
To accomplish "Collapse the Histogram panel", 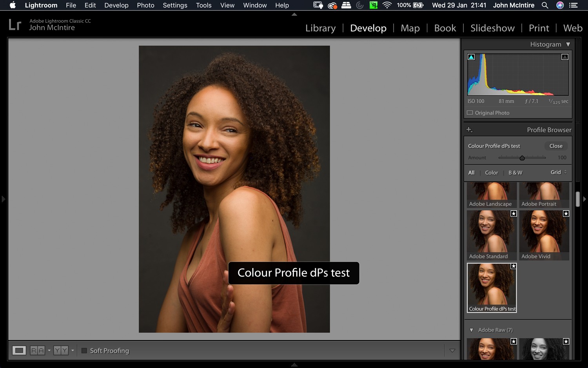I will tap(568, 44).
